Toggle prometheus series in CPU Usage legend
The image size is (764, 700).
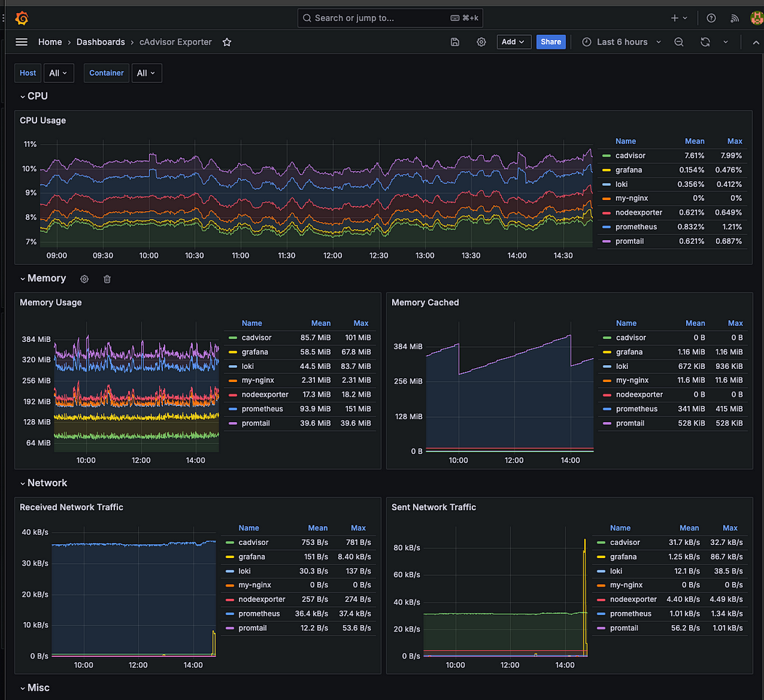coord(636,227)
